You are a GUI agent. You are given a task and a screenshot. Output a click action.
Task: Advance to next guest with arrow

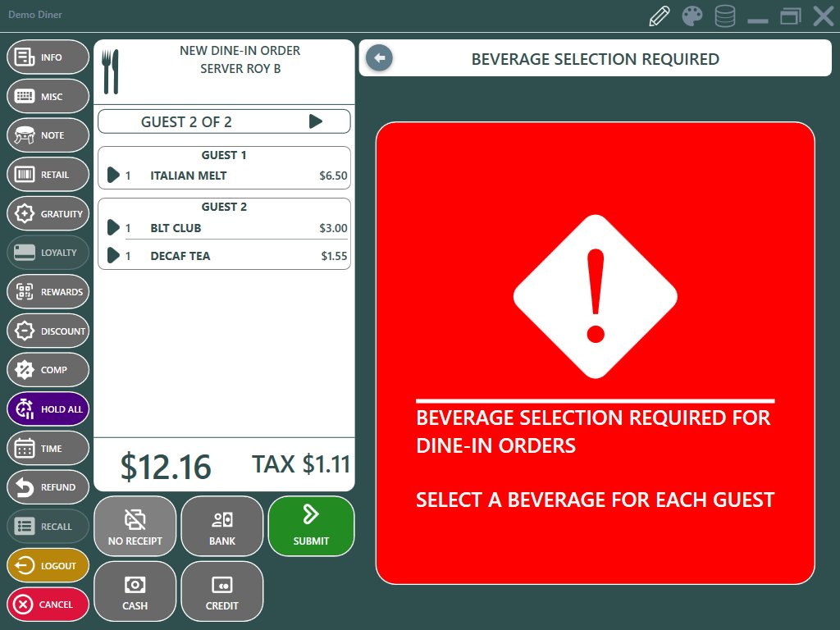pos(316,121)
